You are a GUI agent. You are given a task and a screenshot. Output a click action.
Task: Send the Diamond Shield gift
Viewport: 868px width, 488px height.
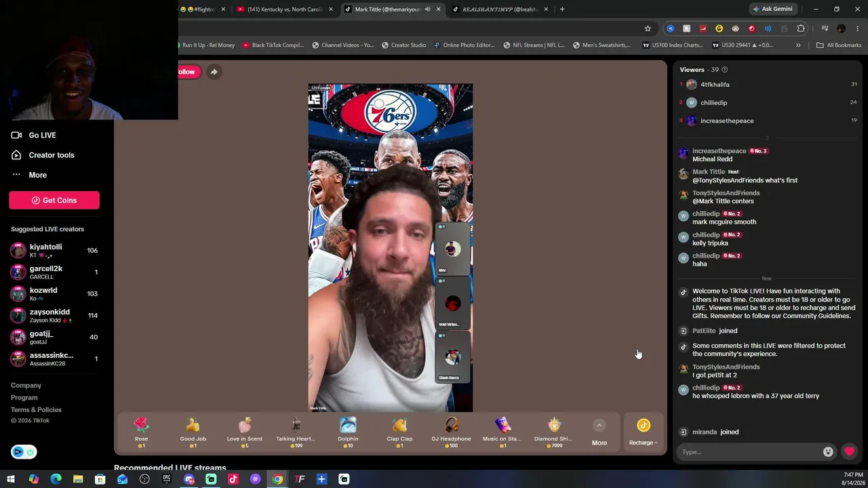(554, 432)
